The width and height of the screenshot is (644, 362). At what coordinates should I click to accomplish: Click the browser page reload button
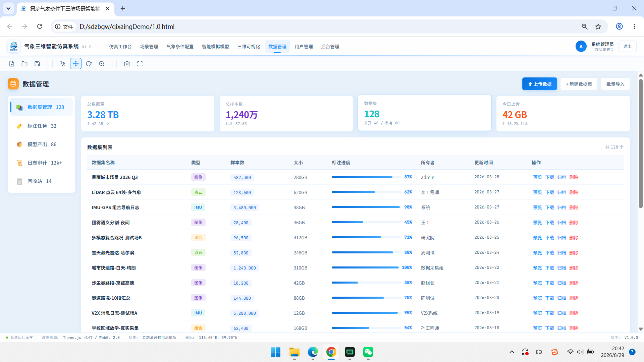coord(40,26)
